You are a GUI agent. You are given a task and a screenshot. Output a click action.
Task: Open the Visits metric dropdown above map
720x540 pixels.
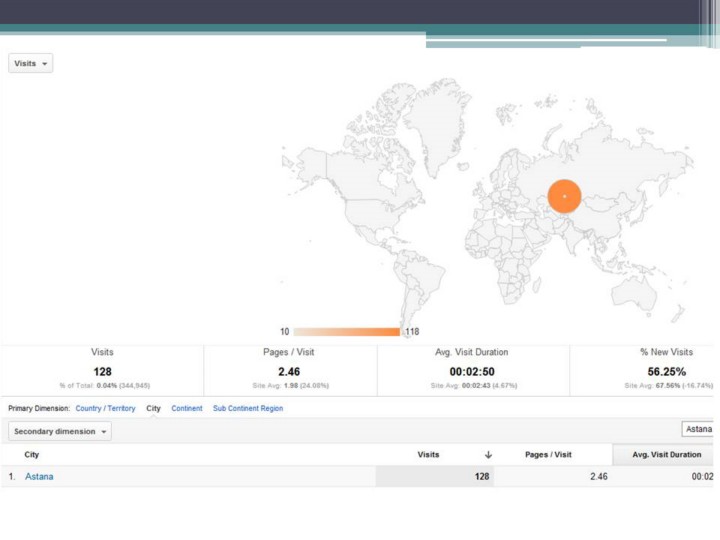[30, 63]
